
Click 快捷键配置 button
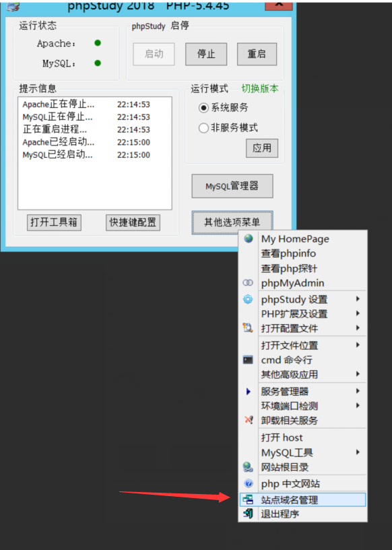pos(133,222)
